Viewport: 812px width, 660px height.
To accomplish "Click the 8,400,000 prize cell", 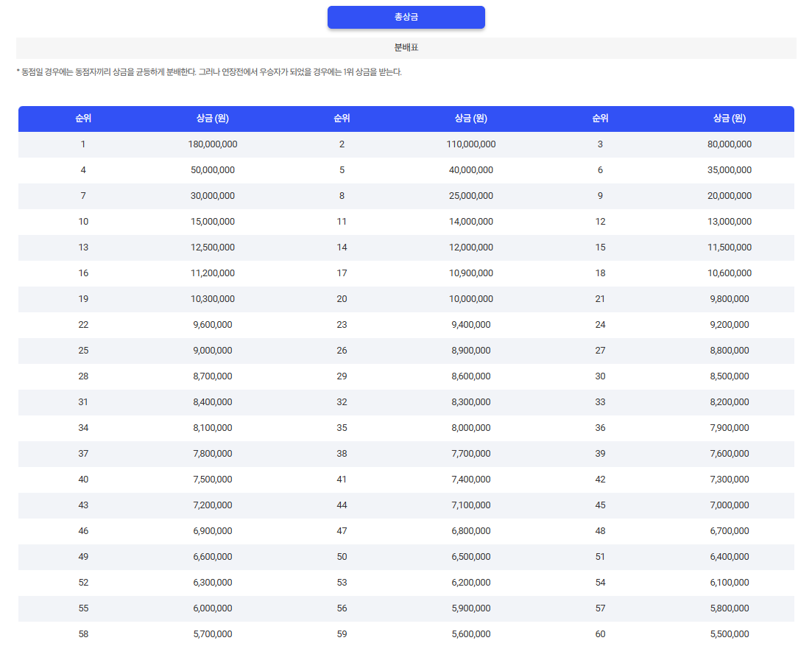I will point(212,402).
